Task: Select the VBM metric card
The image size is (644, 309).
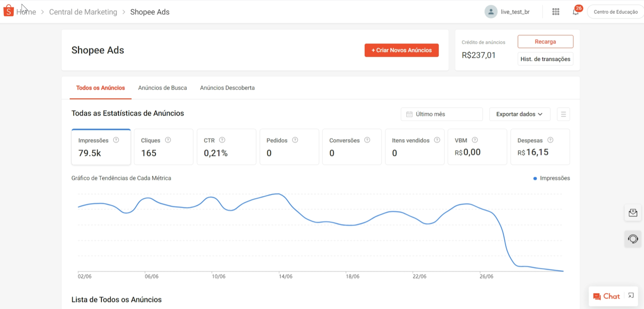Action: point(477,147)
